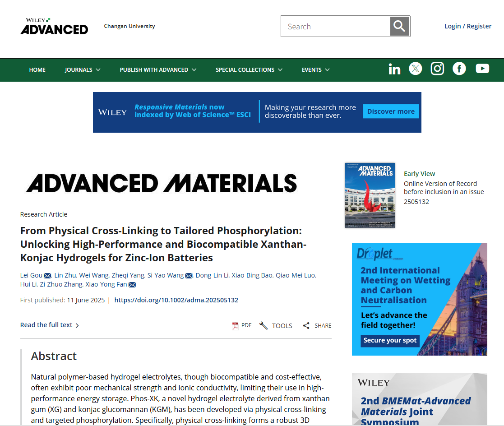Open the Instagram social icon

(437, 69)
